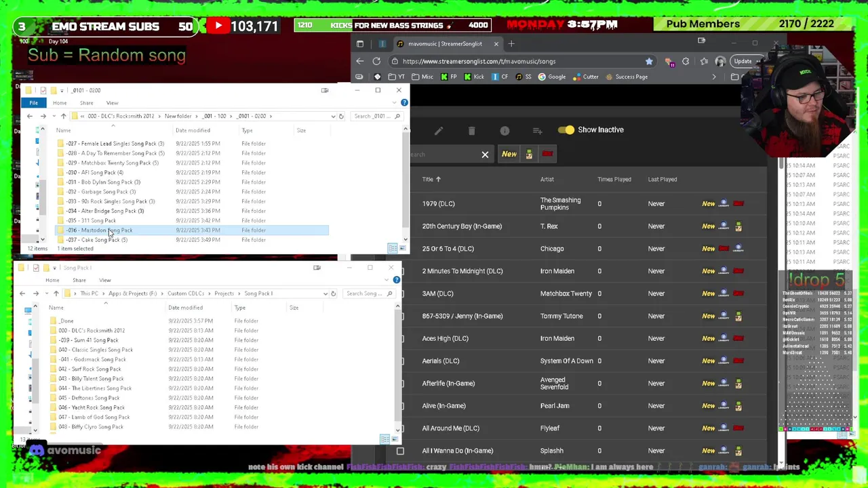
Task: Open a new browser tab with plus icon
Action: [511, 44]
